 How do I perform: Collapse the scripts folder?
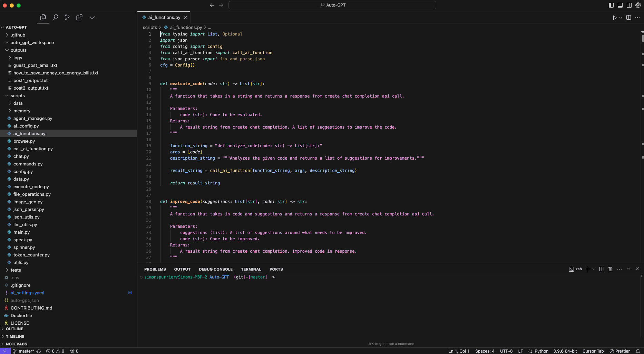[x=19, y=95]
